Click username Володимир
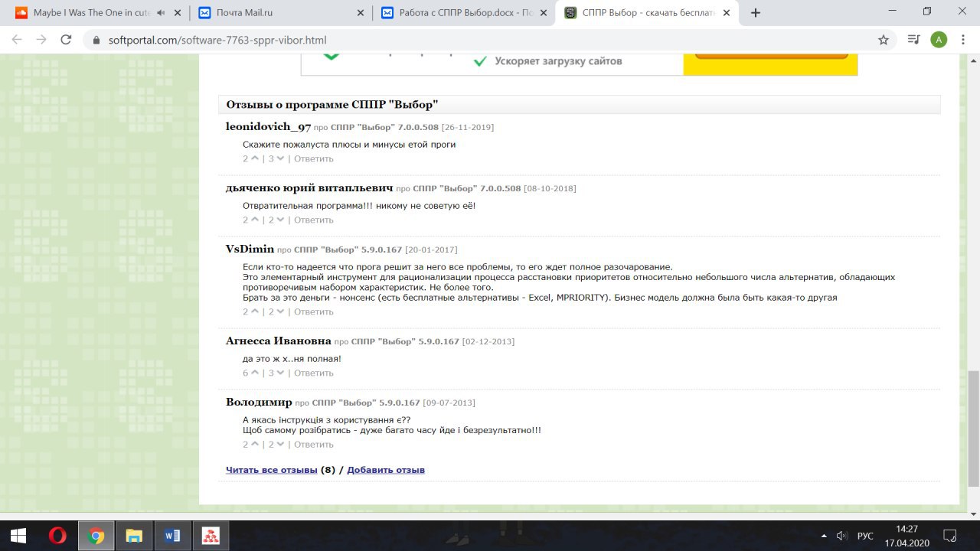The width and height of the screenshot is (980, 551). tap(259, 402)
